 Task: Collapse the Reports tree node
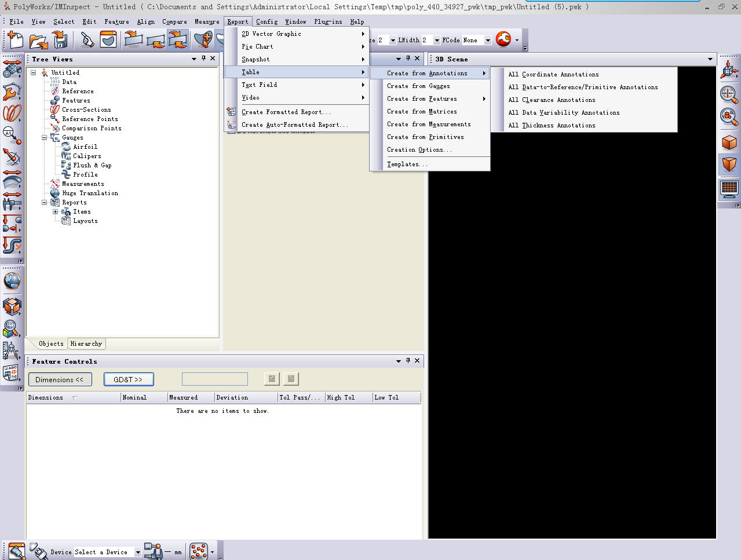tap(45, 203)
